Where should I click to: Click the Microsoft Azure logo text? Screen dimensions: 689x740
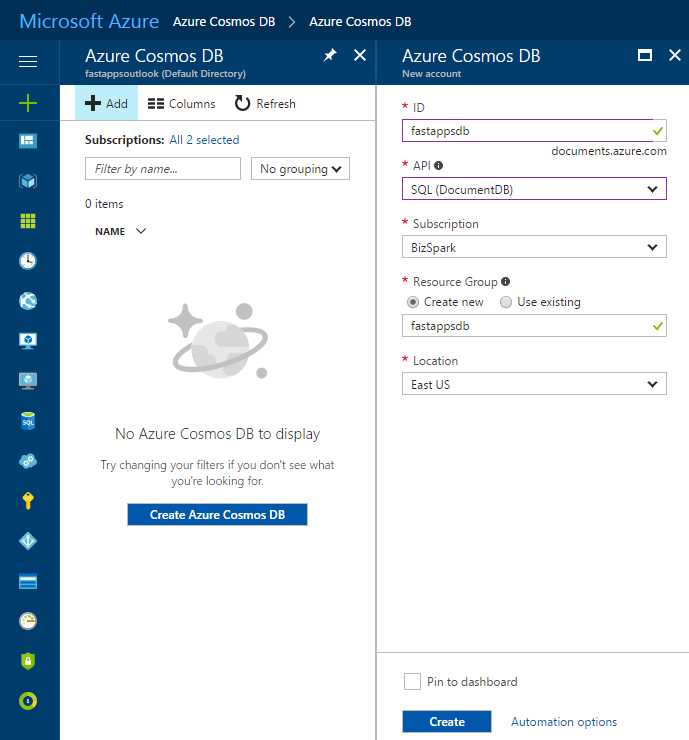pos(89,21)
